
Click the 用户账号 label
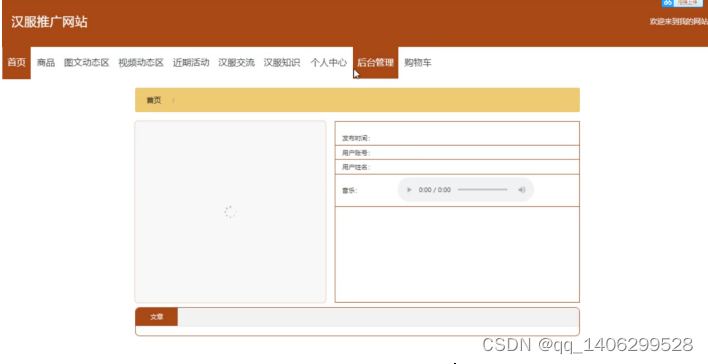pos(356,153)
